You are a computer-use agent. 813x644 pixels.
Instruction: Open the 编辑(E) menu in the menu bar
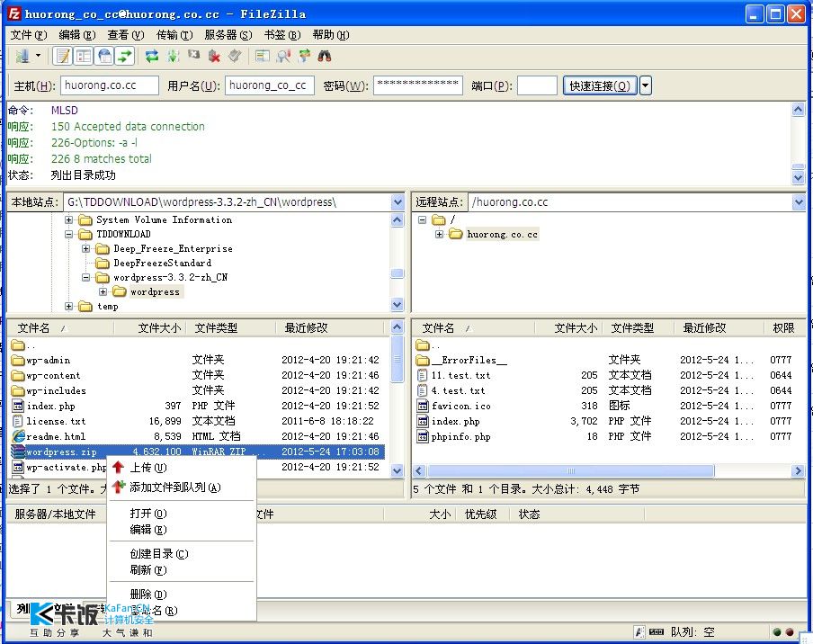click(77, 35)
